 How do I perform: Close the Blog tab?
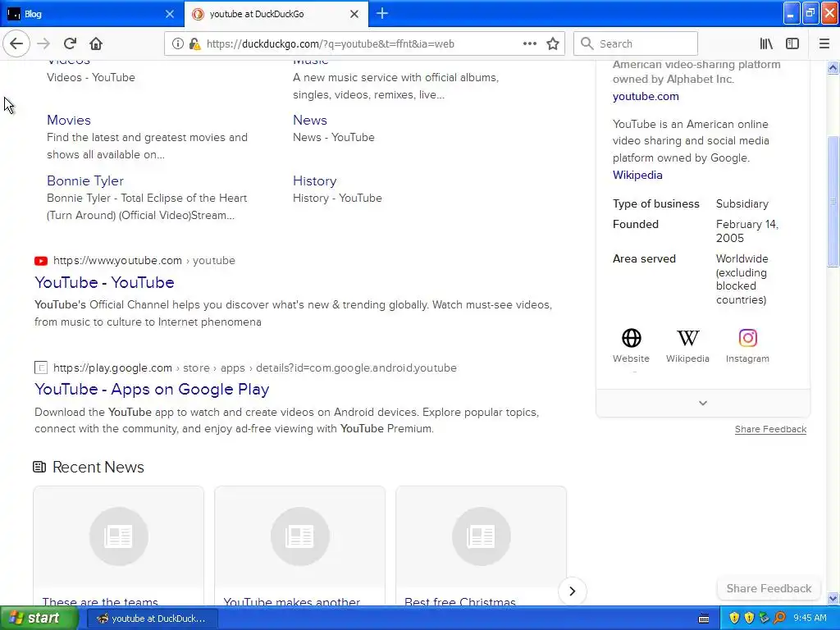pyautogui.click(x=170, y=14)
